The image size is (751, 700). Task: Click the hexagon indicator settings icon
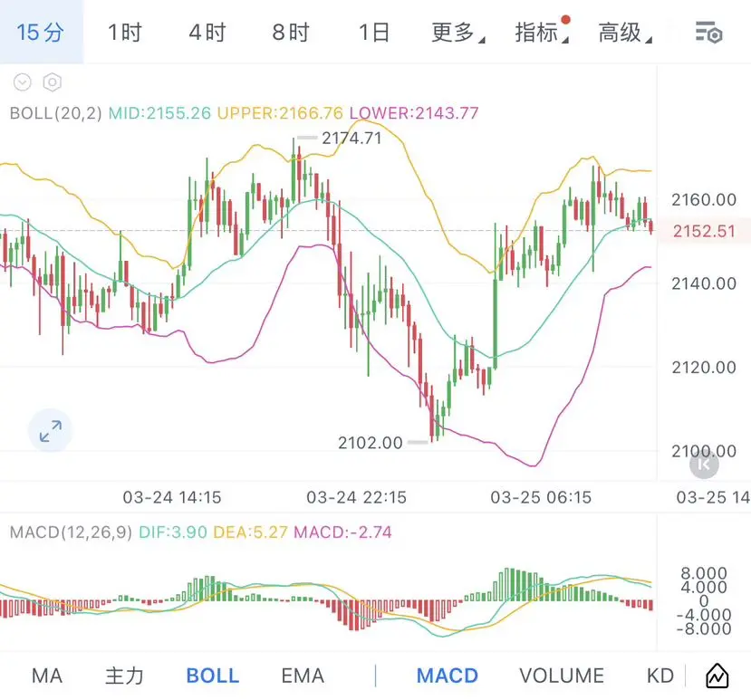53,82
